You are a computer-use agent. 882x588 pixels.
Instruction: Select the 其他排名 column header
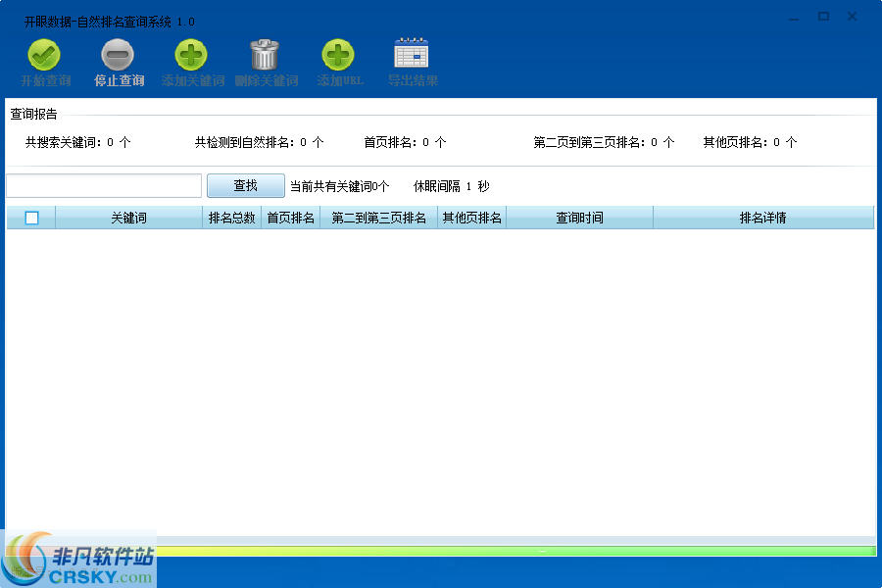point(470,217)
